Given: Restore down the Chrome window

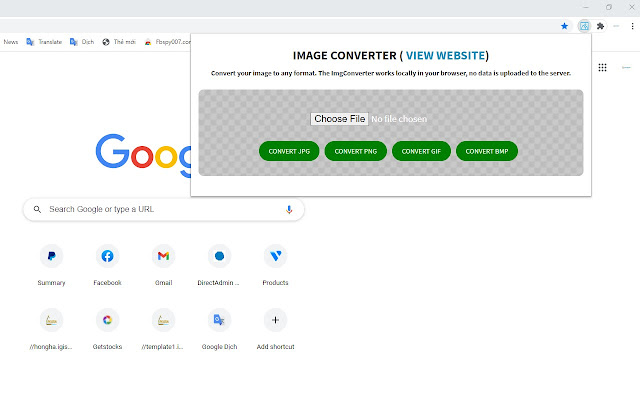Looking at the screenshot, I should pyautogui.click(x=609, y=7).
